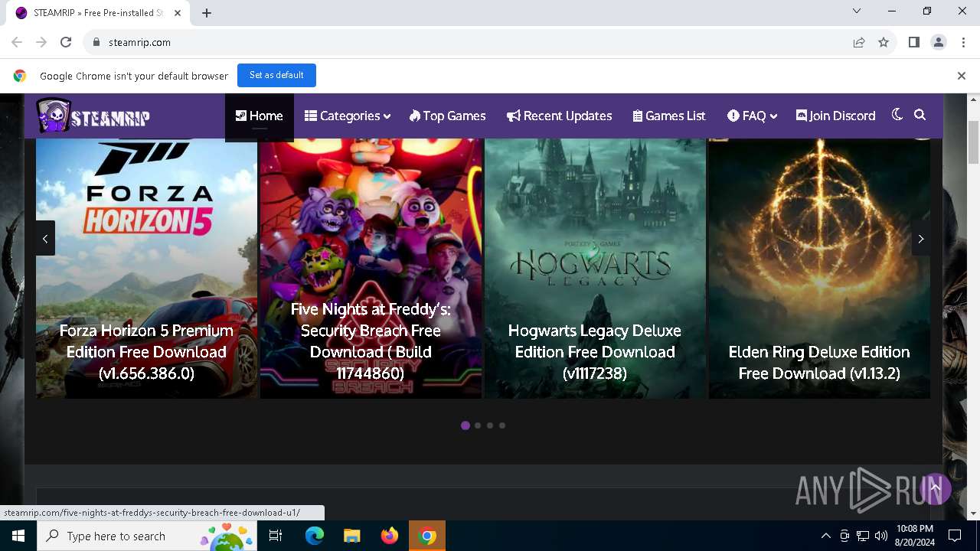Show hidden system tray icons
This screenshot has width=980, height=551.
[825, 536]
